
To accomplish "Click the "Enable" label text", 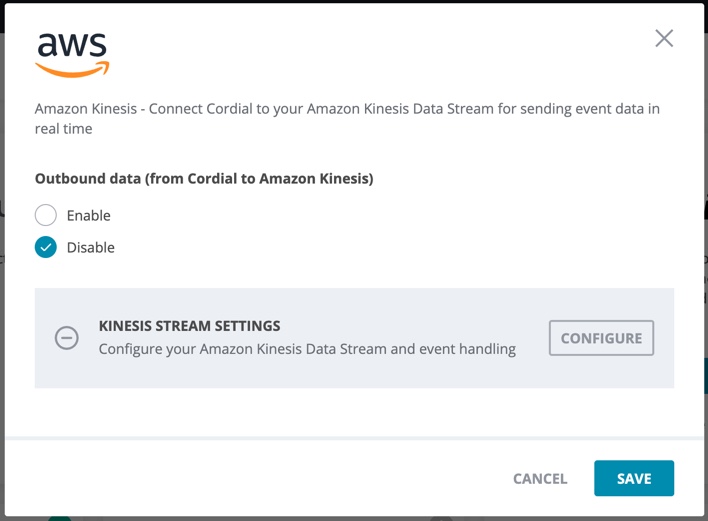I will coord(88,215).
